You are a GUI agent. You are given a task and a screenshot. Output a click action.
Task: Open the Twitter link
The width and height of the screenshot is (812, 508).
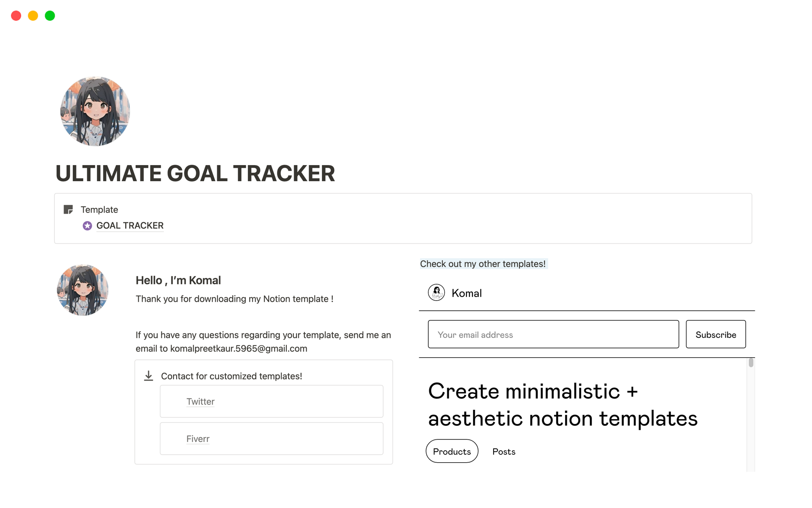[x=200, y=401]
